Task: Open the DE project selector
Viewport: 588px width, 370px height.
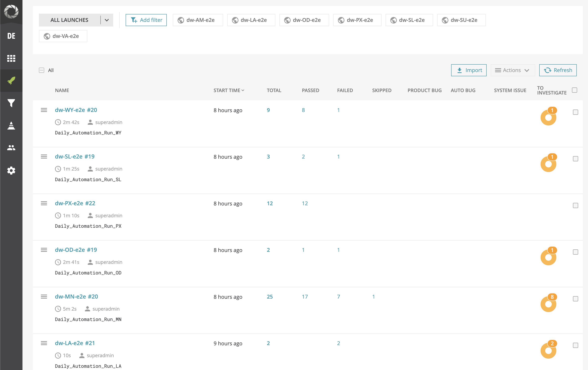Action: click(11, 36)
